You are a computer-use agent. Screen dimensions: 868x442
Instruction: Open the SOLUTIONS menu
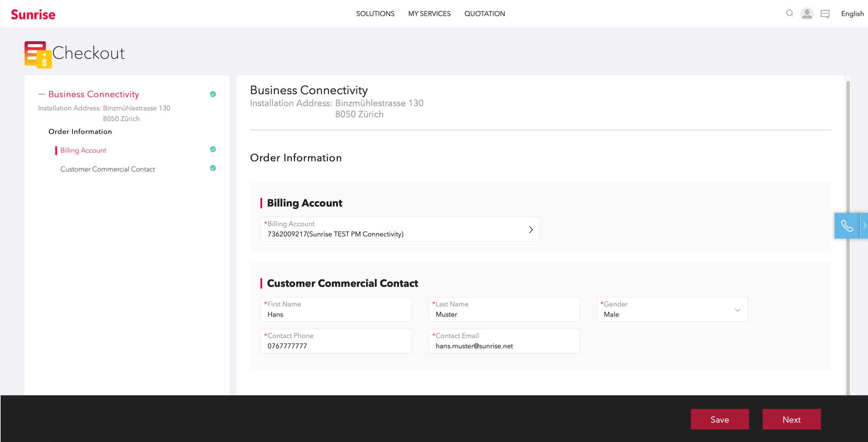(375, 14)
